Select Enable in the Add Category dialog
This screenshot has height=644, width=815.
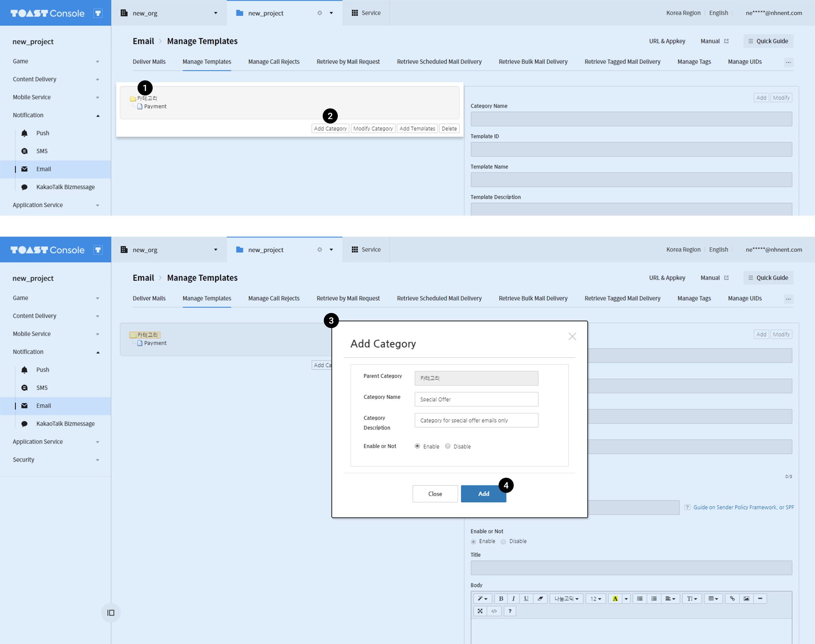click(417, 446)
